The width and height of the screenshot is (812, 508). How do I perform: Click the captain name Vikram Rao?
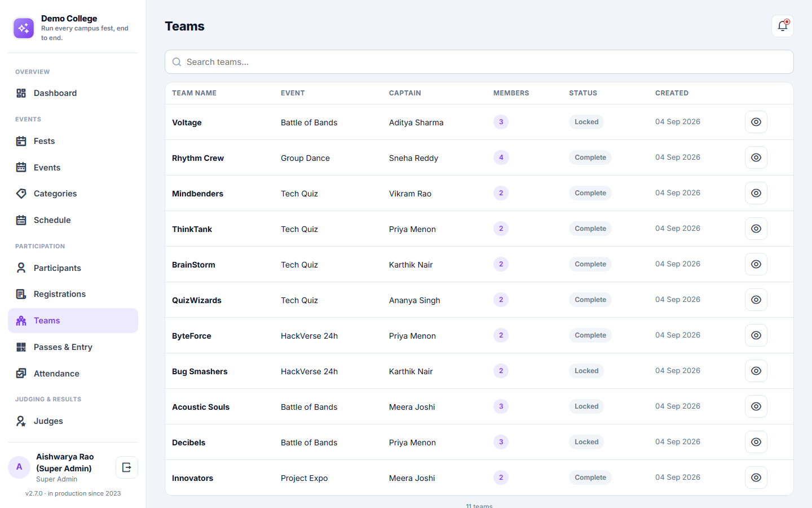click(410, 194)
